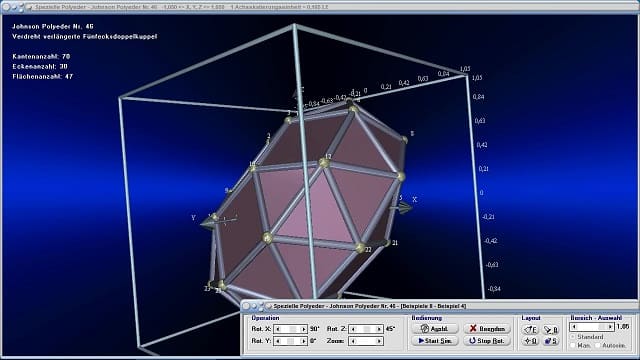Start the simulation with Start Sim.

click(x=435, y=340)
